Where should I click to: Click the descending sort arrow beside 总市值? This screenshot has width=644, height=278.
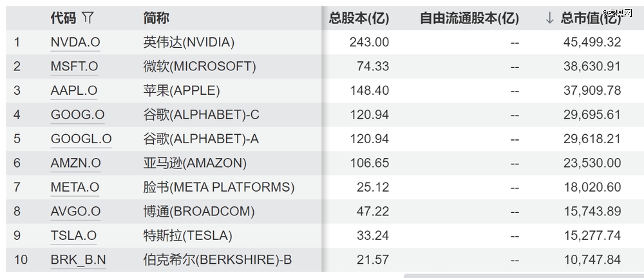tap(549, 18)
